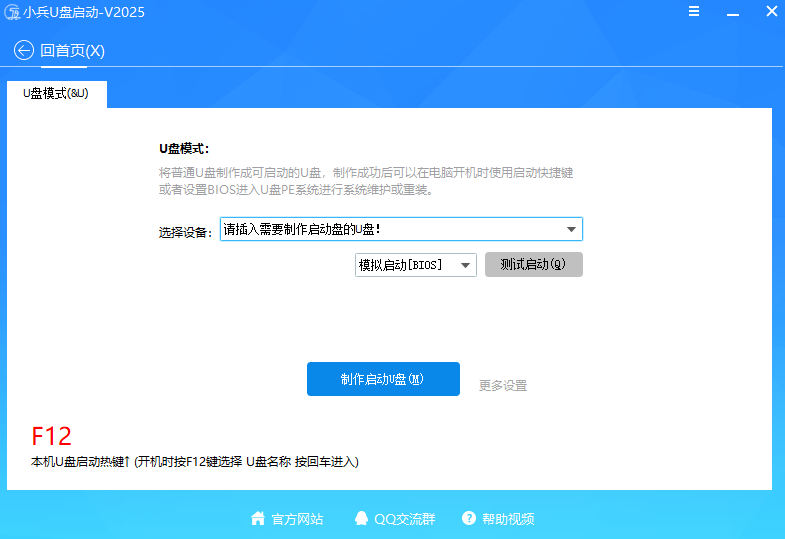
Task: Open the 选择设备 device dropdown
Action: [x=401, y=229]
